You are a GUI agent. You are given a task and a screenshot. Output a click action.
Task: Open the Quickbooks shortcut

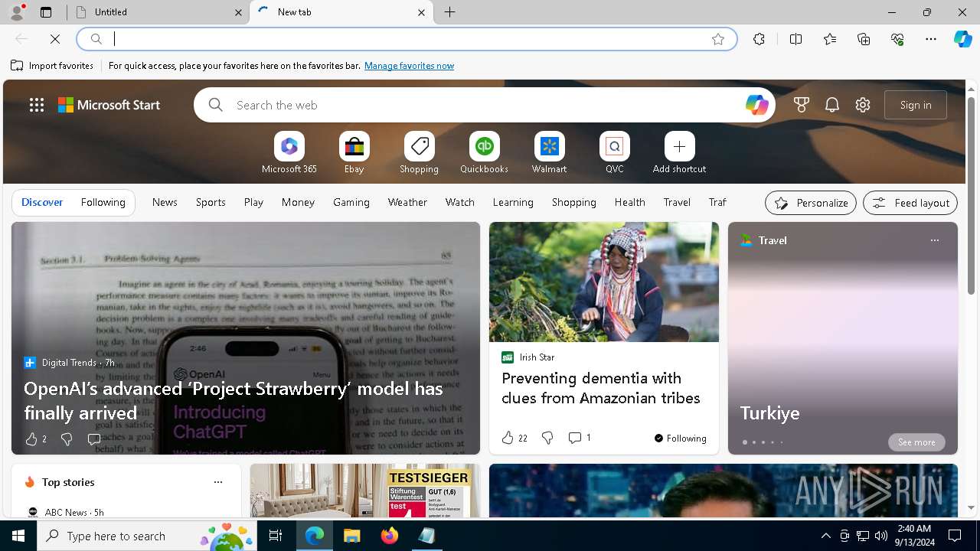pos(484,153)
